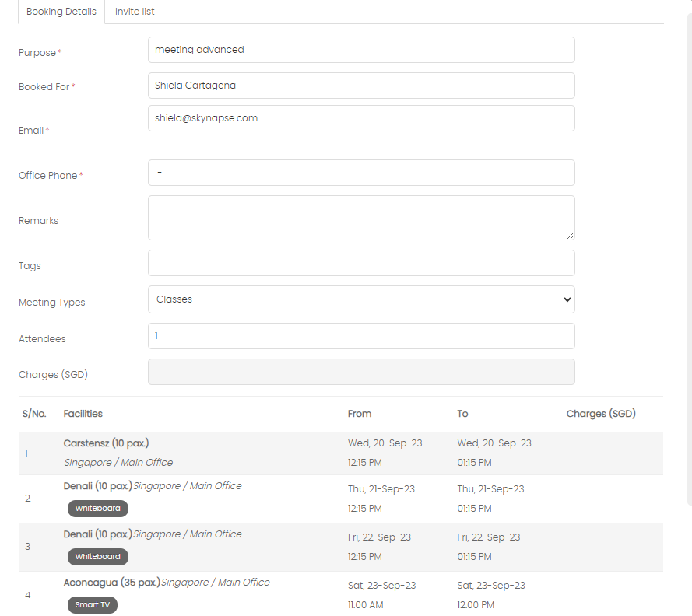Focus the Office Phone field

click(361, 173)
